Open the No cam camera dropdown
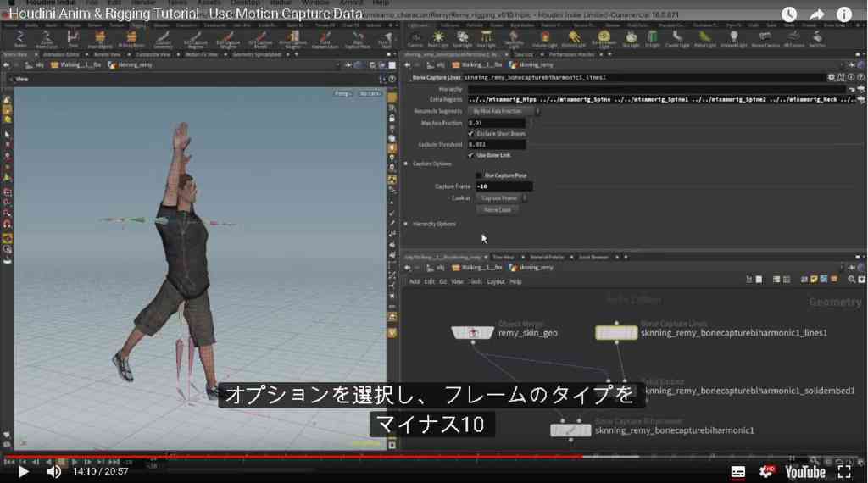868x483 pixels. [x=370, y=93]
